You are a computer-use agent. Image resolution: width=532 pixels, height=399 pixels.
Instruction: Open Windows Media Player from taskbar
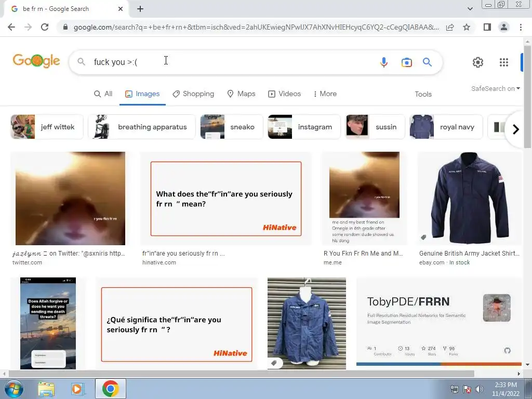[77, 389]
